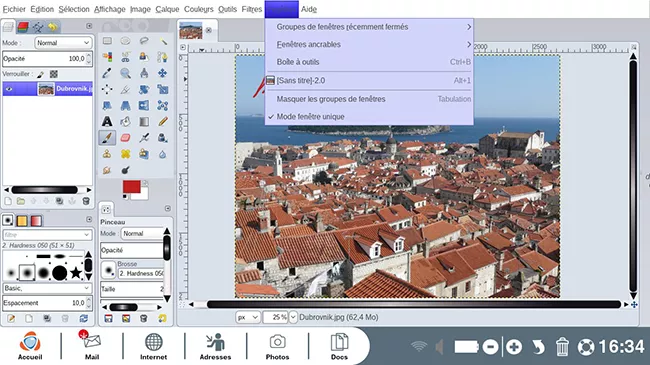Choose Boîte à outils menu entry
This screenshot has height=365, width=650.
click(369, 62)
